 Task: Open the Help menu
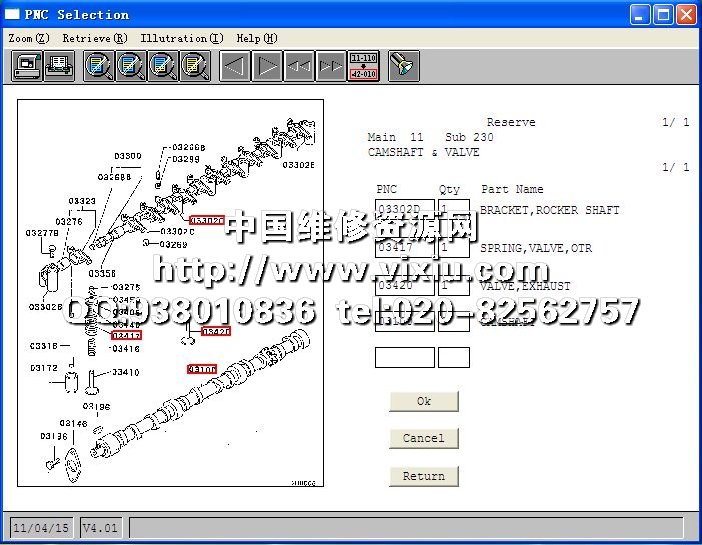click(256, 38)
